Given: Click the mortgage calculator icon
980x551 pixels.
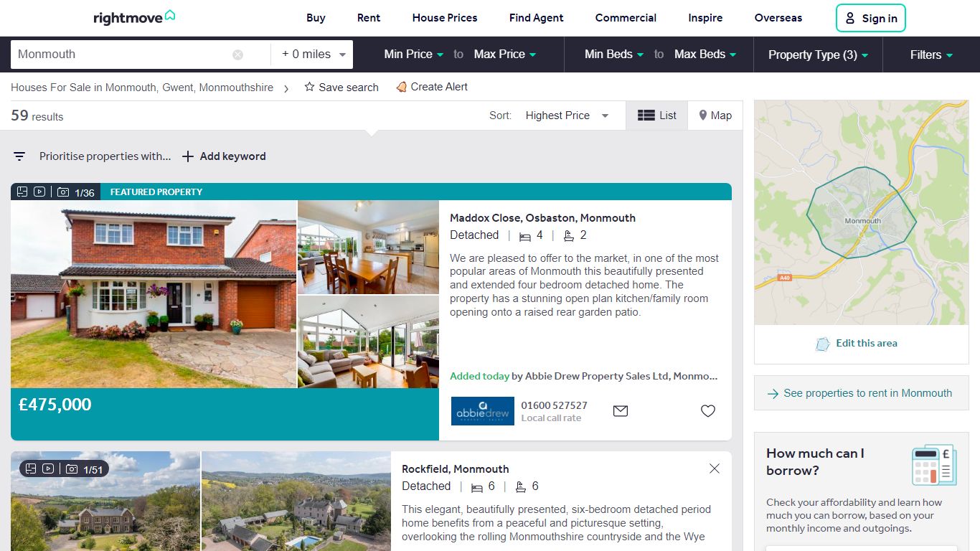Looking at the screenshot, I should (x=934, y=465).
